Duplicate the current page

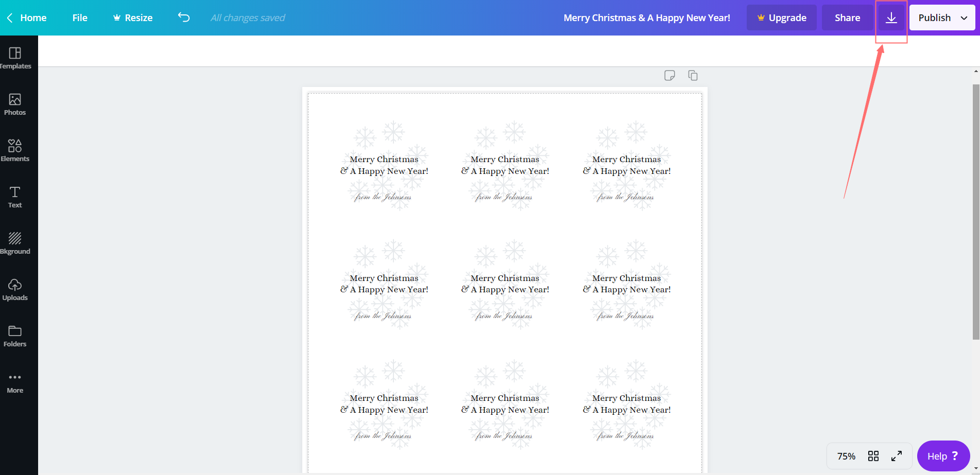[693, 75]
